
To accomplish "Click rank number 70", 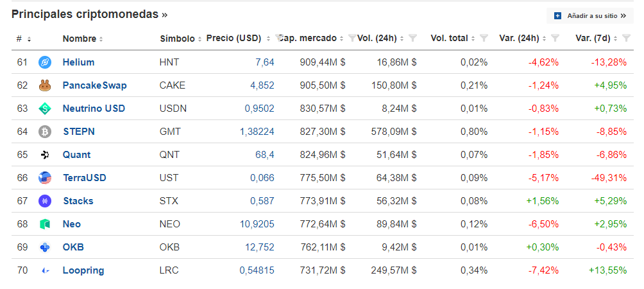I will (x=22, y=270).
